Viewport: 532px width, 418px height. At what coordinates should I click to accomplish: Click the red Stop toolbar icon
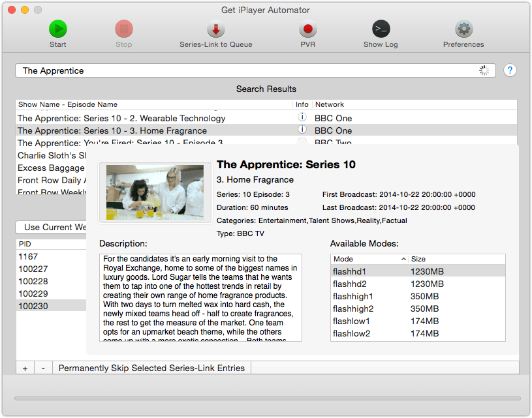[123, 29]
